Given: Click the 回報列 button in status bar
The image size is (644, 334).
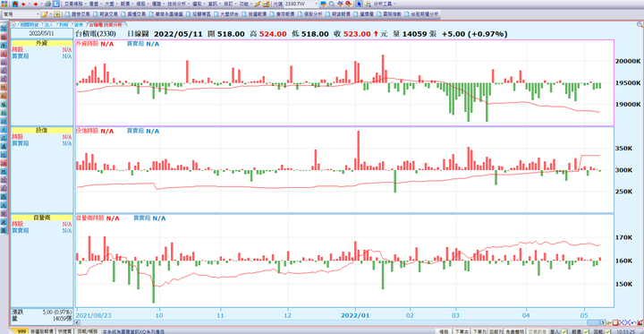Looking at the screenshot, I should pyautogui.click(x=496, y=331).
